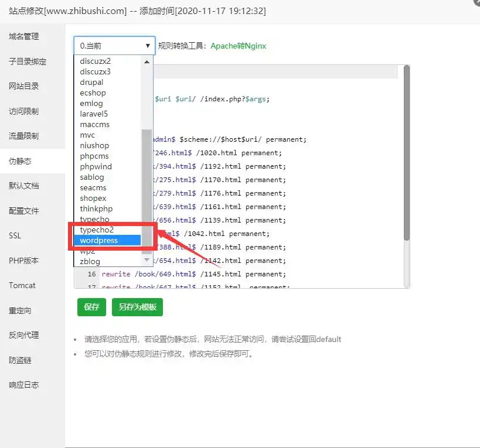
Task: Open the 域名管理 tab
Action: coord(24,36)
